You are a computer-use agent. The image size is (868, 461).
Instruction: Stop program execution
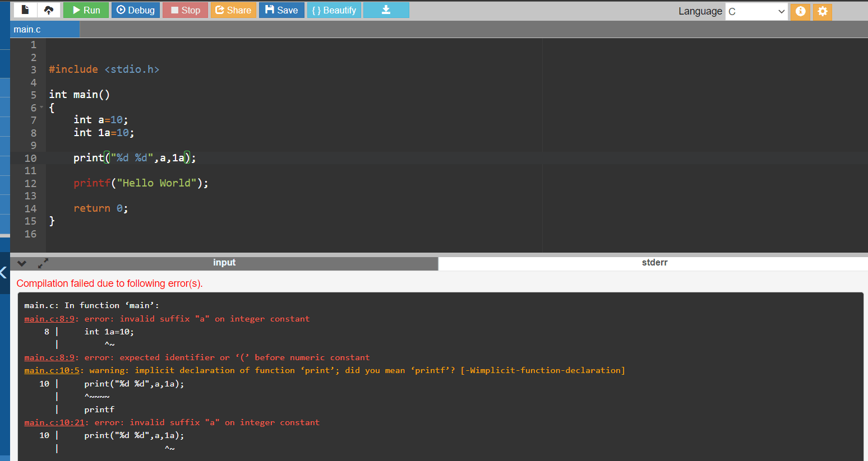coord(185,10)
